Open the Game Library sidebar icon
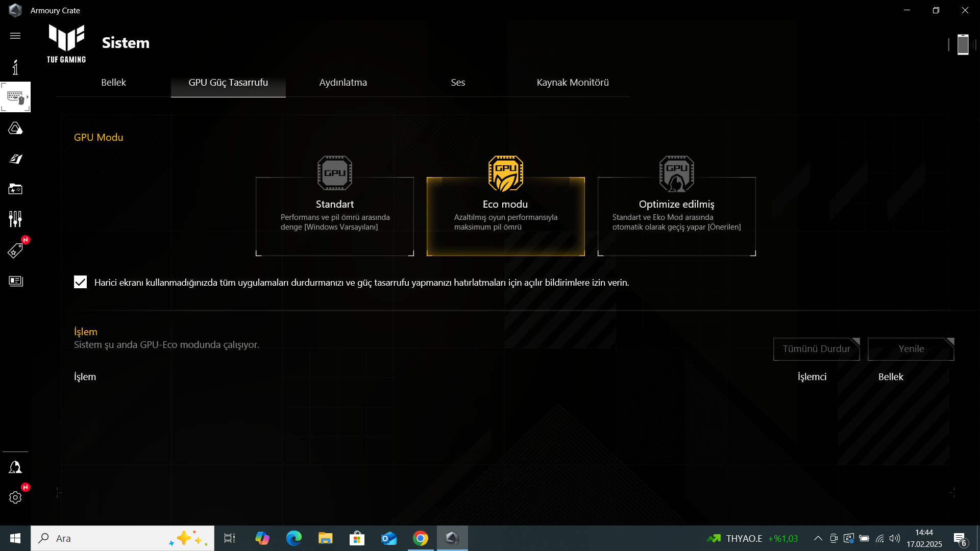The width and height of the screenshot is (980, 551). point(15,189)
